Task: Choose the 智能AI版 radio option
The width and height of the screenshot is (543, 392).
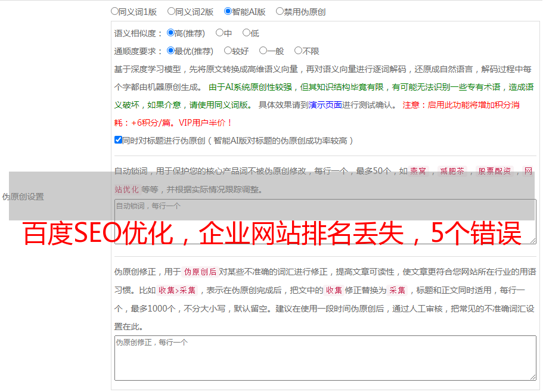Action: (228, 11)
